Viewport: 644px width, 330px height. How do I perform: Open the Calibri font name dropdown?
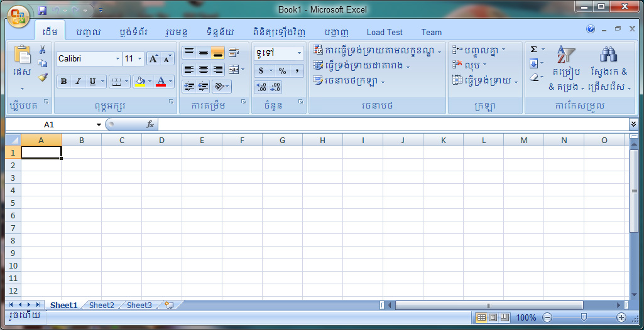(117, 58)
